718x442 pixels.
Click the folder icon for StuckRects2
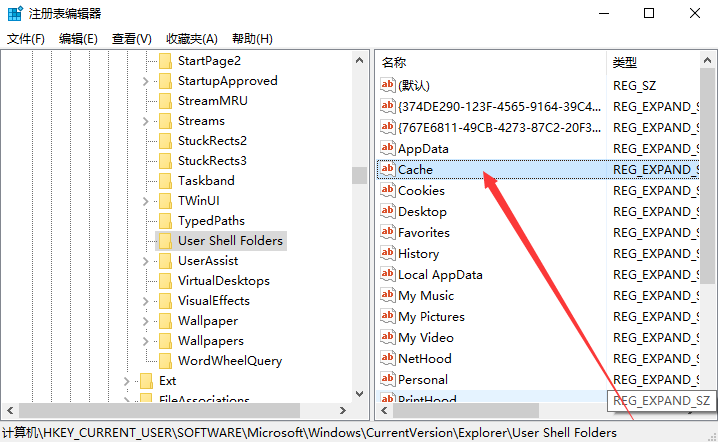point(165,141)
